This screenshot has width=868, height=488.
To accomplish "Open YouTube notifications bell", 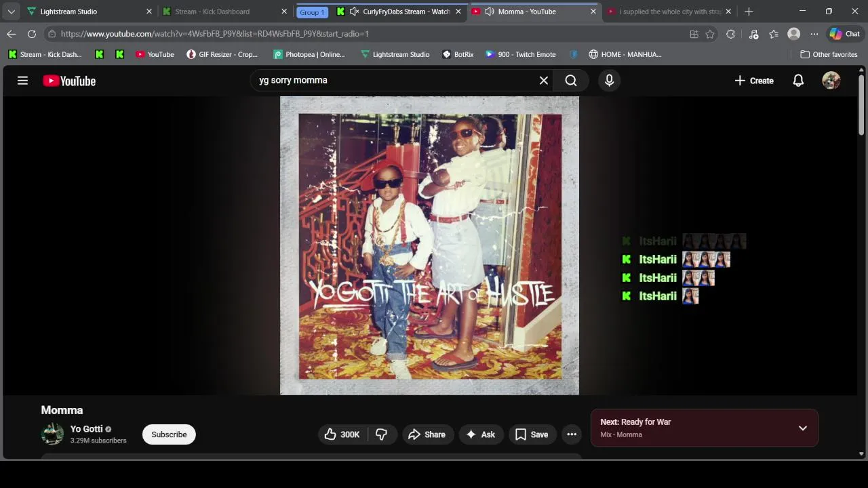I will click(x=798, y=81).
